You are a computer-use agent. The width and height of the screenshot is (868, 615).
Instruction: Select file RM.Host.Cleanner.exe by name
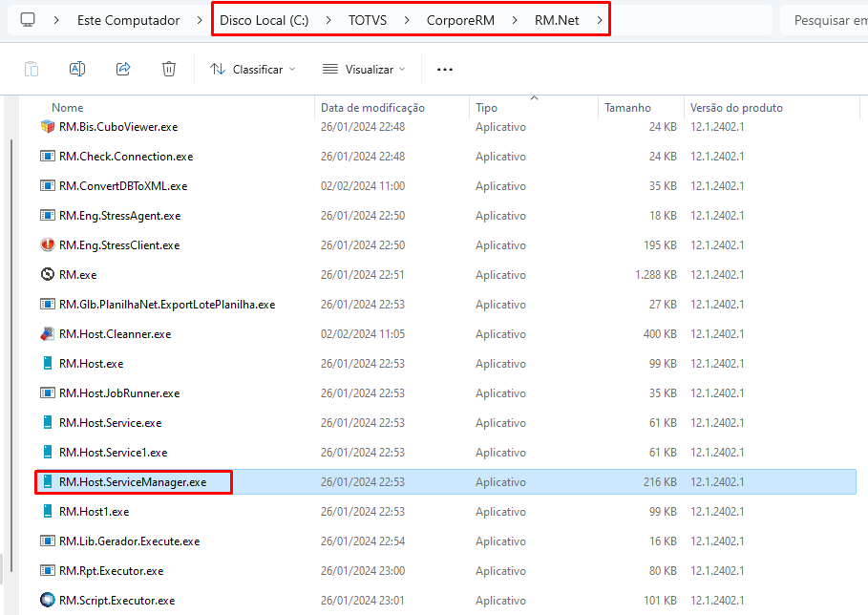pyautogui.click(x=116, y=334)
